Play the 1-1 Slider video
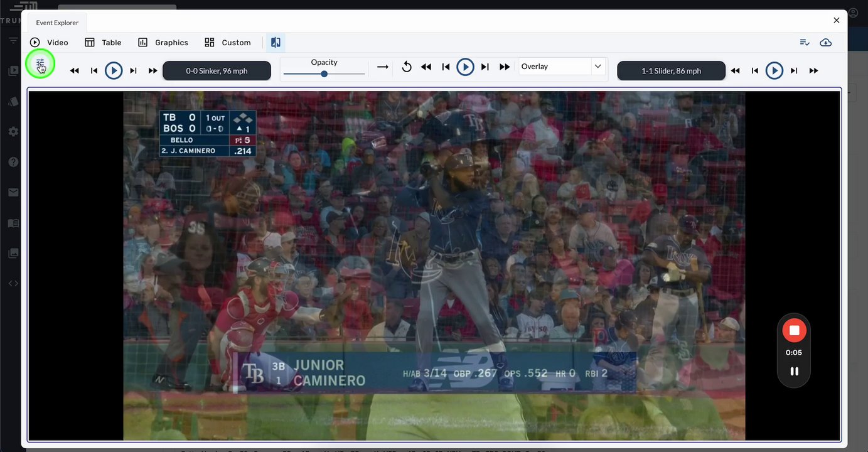The height and width of the screenshot is (452, 868). [x=774, y=70]
